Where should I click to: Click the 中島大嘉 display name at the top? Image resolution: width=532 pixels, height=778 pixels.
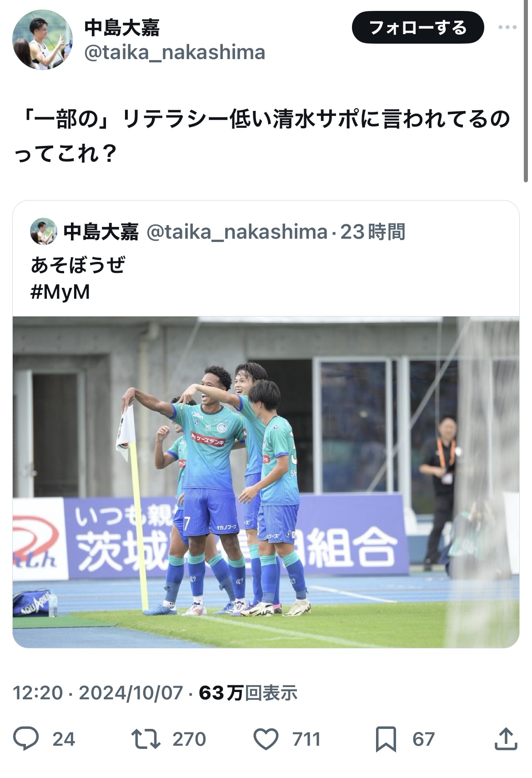[122, 27]
